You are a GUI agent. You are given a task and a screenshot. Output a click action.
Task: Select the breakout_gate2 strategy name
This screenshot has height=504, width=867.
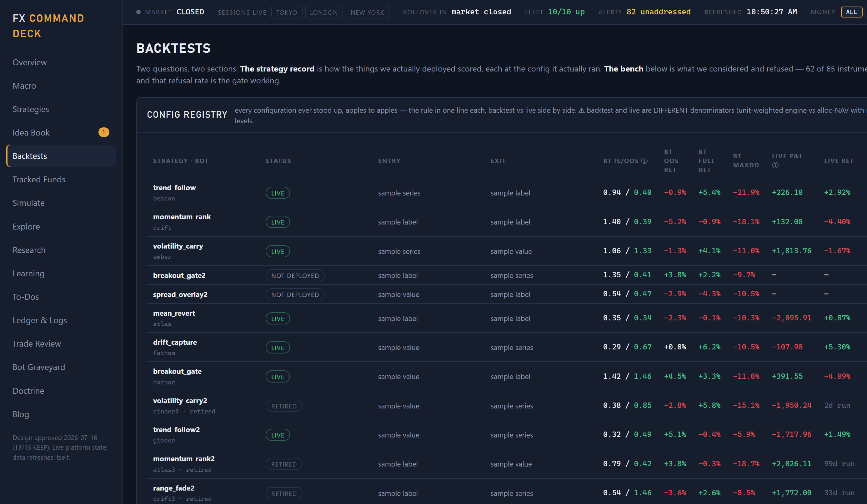point(179,275)
